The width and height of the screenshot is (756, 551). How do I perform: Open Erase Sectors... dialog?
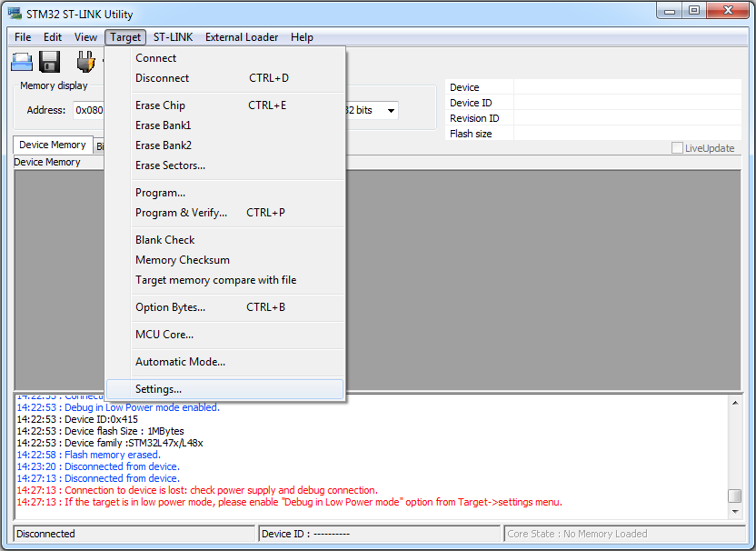point(224,165)
